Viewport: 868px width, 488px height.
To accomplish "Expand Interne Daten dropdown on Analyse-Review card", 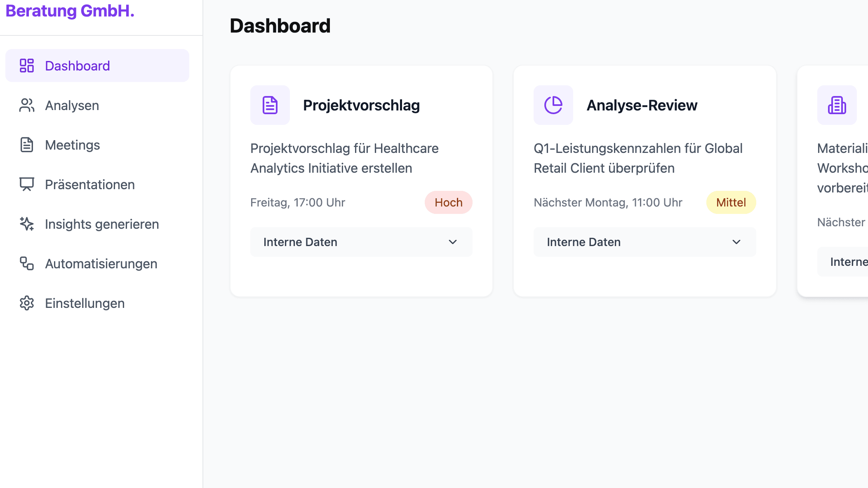I will (645, 242).
